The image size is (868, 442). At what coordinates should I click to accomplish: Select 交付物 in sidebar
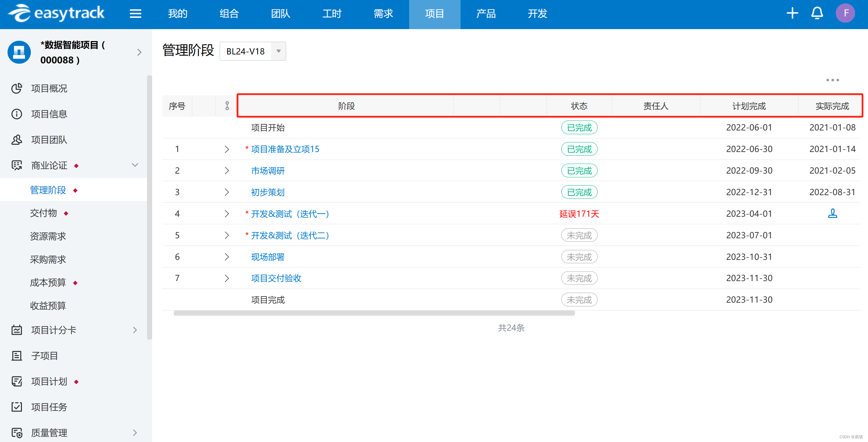(44, 213)
